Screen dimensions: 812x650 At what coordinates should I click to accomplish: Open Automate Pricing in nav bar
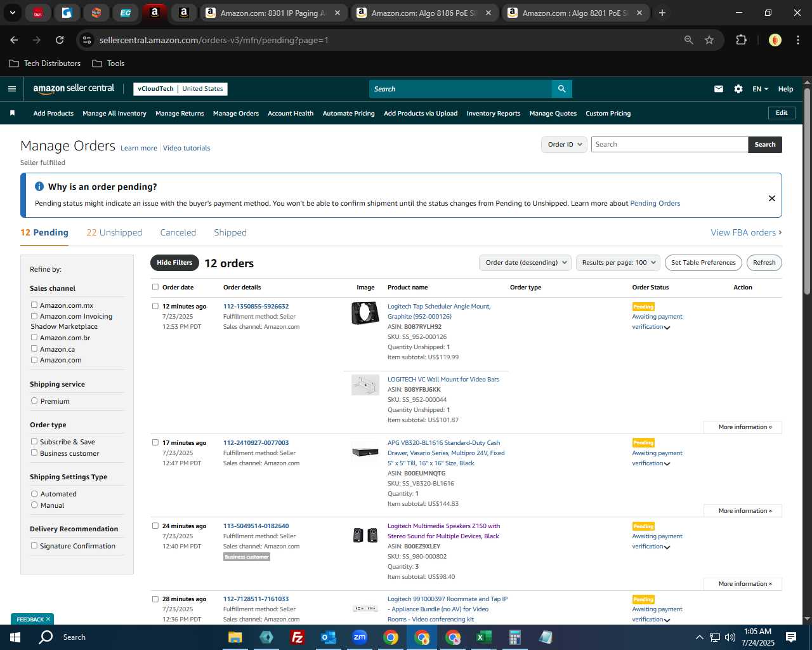349,114
